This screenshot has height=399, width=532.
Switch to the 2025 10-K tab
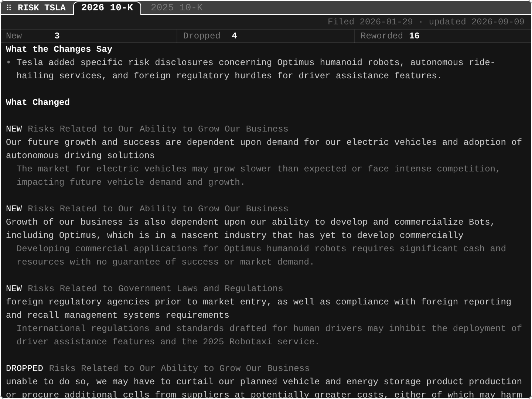tap(177, 8)
